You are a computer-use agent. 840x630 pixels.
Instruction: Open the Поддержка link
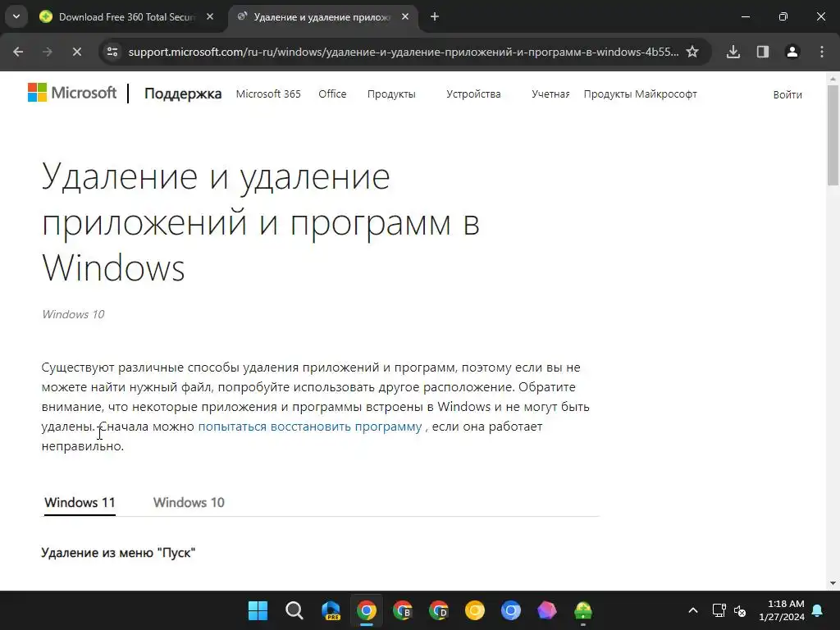pos(183,94)
